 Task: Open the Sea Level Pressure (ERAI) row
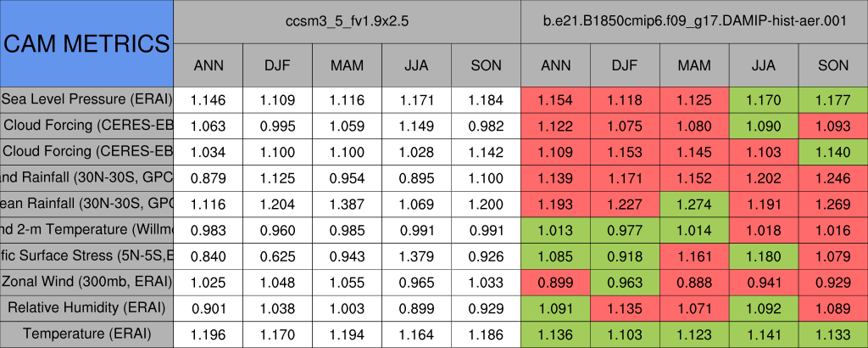tap(86, 99)
